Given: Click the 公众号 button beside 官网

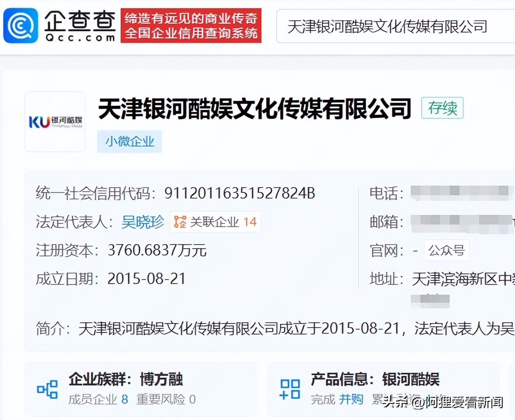Looking at the screenshot, I should (447, 250).
